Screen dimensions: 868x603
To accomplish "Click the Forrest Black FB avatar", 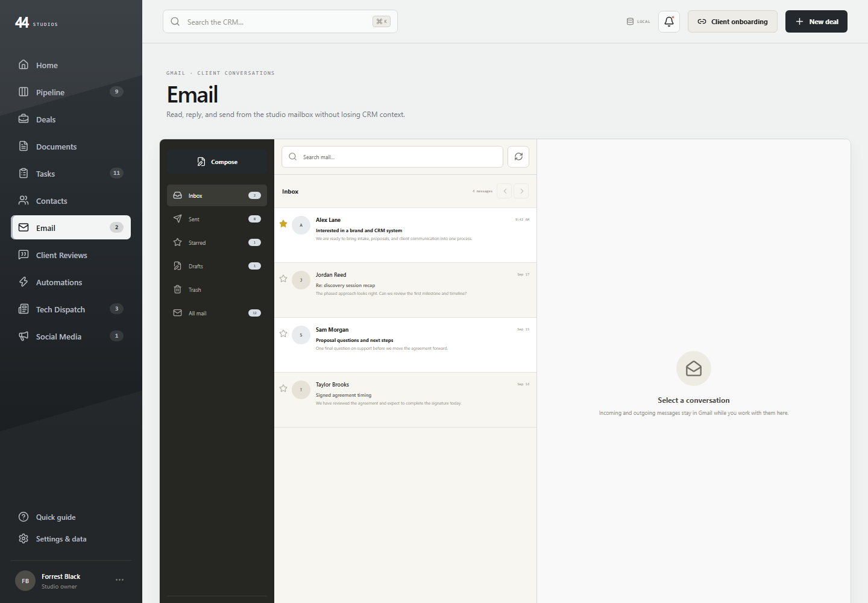I will 25,581.
